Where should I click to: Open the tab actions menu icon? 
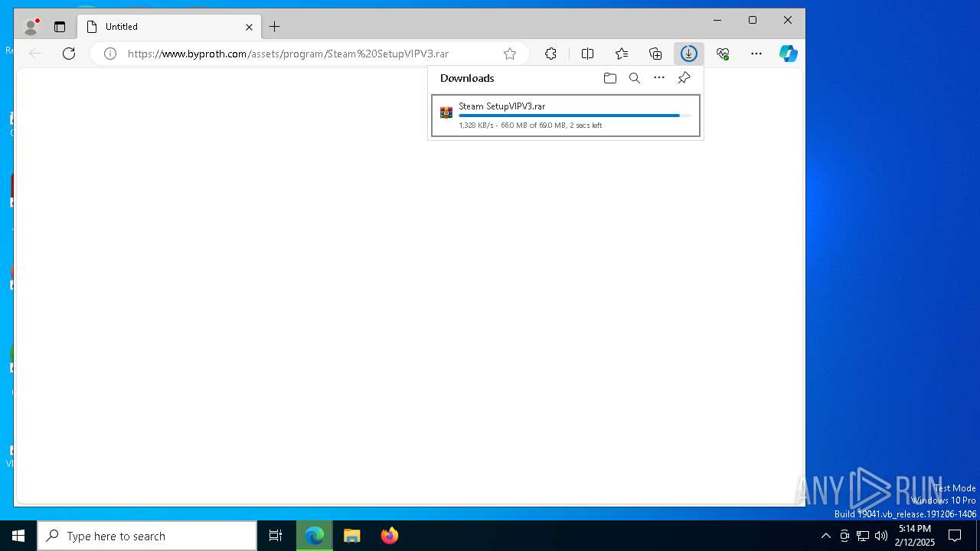tap(60, 27)
